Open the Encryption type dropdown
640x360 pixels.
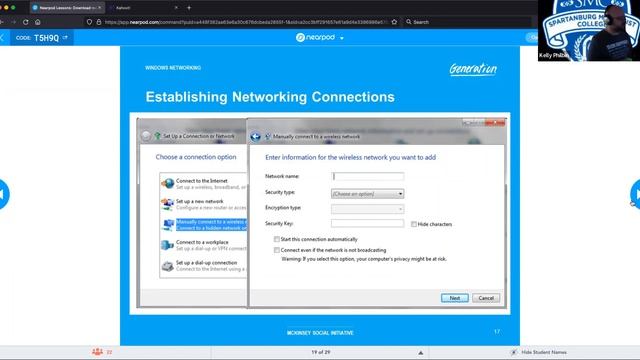pos(367,209)
